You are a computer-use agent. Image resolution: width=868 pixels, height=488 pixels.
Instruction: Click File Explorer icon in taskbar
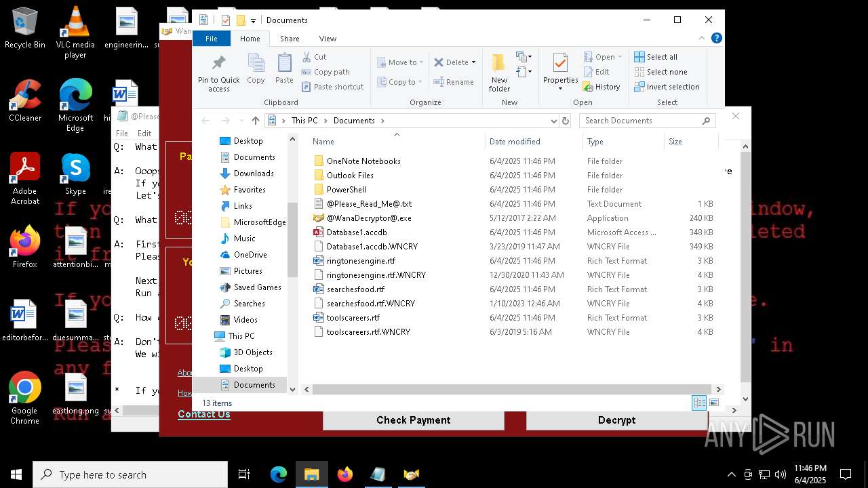[x=312, y=474]
